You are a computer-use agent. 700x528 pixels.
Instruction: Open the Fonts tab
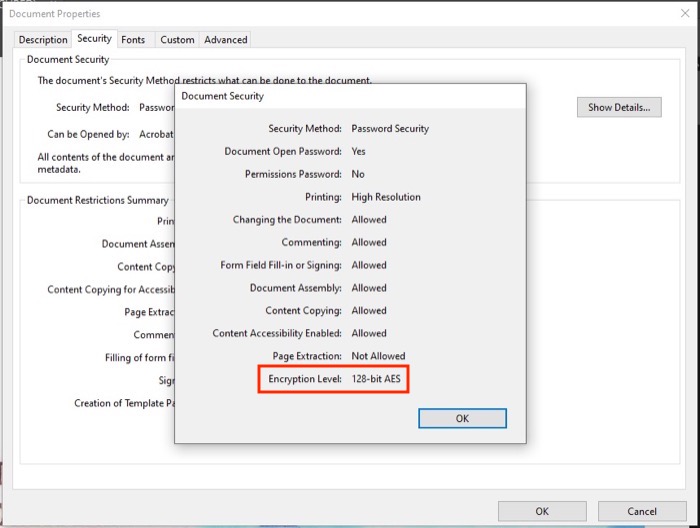coord(133,40)
